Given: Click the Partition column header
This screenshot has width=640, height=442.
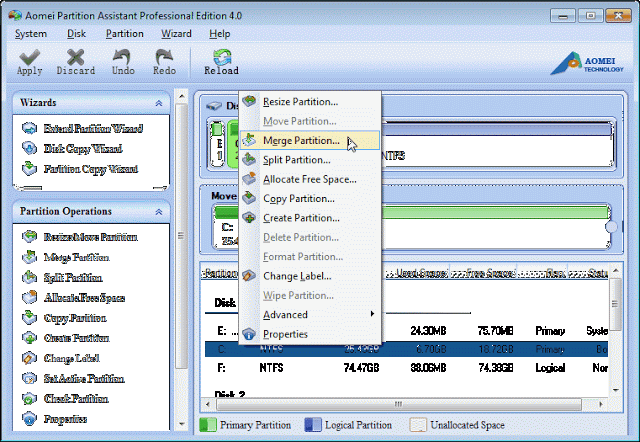Looking at the screenshot, I should tap(220, 273).
